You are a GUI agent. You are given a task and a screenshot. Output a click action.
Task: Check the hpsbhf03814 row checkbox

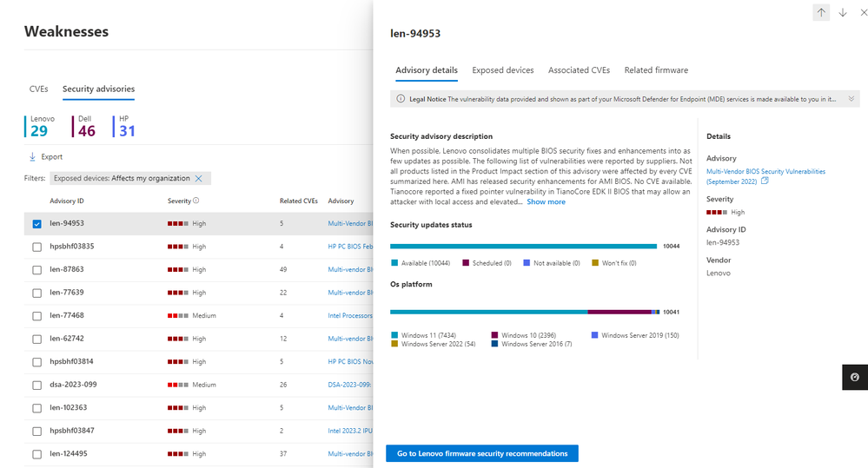tap(37, 362)
